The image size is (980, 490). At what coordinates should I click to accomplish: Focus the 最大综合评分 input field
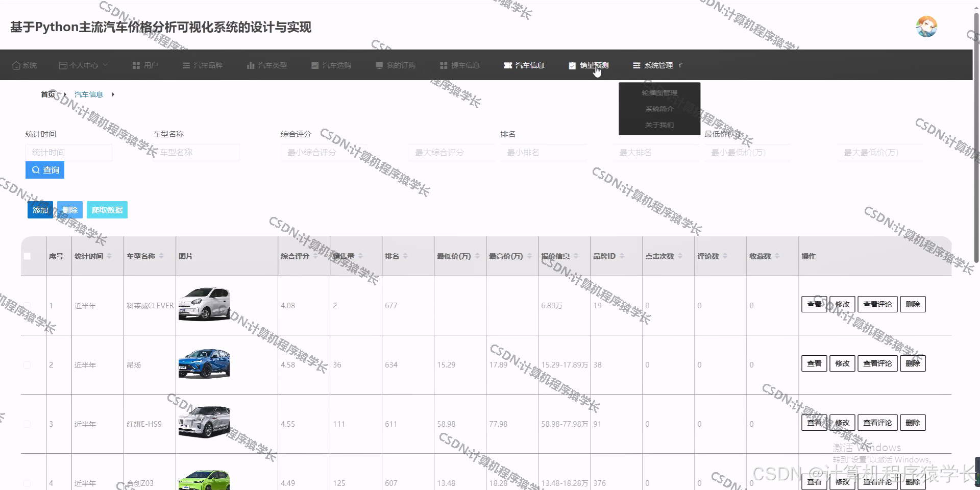pyautogui.click(x=452, y=153)
